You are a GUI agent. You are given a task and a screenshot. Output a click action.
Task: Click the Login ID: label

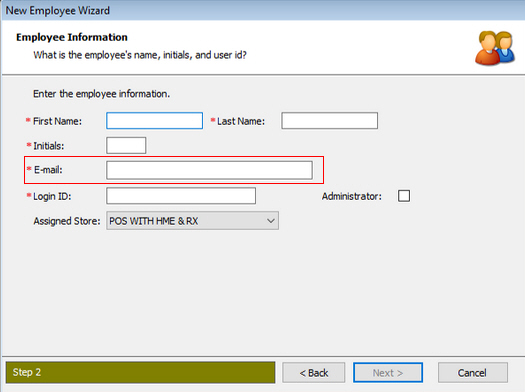click(52, 196)
